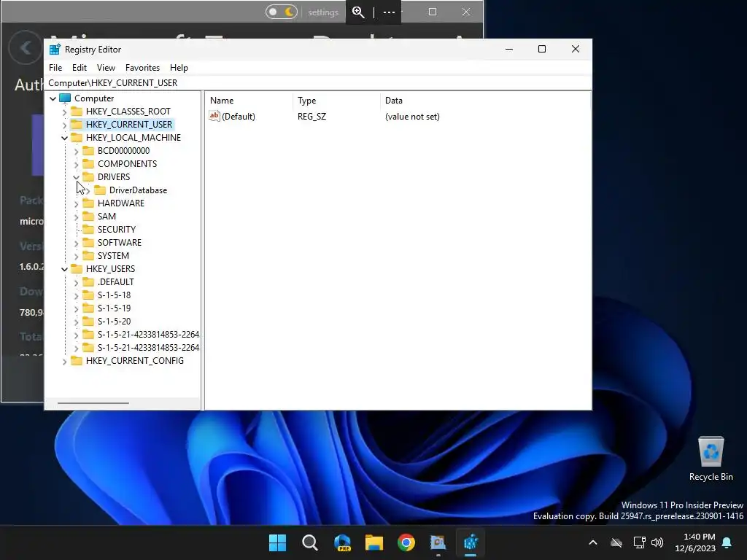Collapse the HKEY_USERS chevron

tap(65, 270)
